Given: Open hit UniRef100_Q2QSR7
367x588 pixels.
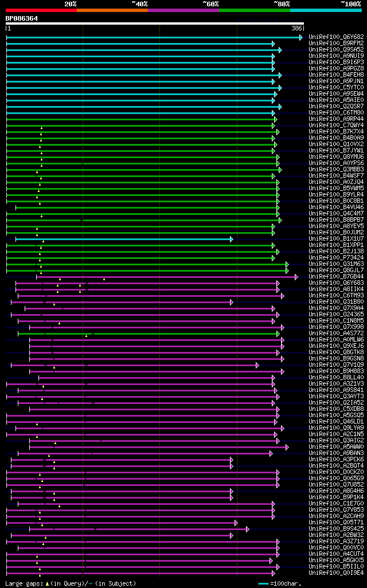Looking at the screenshot, I should 336,107.
